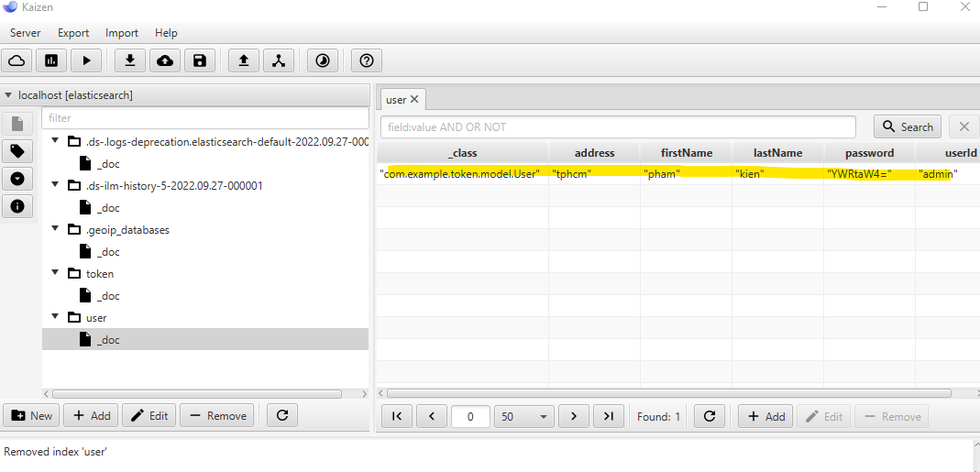Image resolution: width=980 pixels, height=472 pixels.
Task: Refresh the index tree with reload icon
Action: [281, 416]
